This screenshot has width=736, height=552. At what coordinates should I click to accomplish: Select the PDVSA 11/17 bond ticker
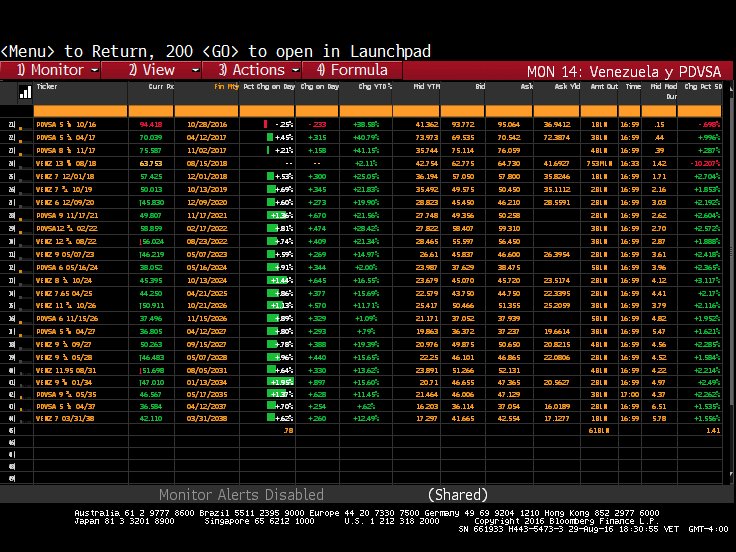pos(66,151)
